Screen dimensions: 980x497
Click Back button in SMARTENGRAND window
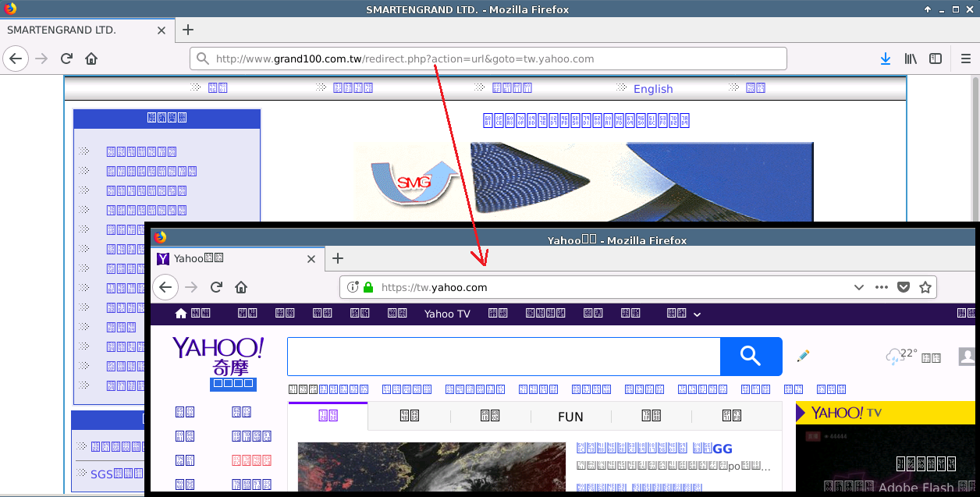(x=16, y=59)
